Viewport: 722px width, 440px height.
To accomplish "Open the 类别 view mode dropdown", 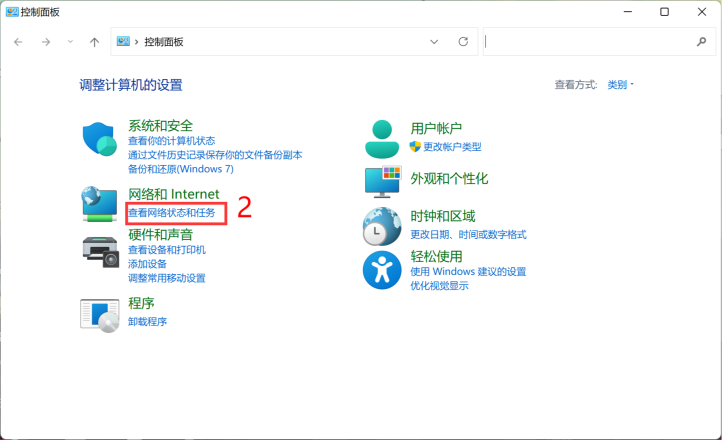I will click(620, 85).
